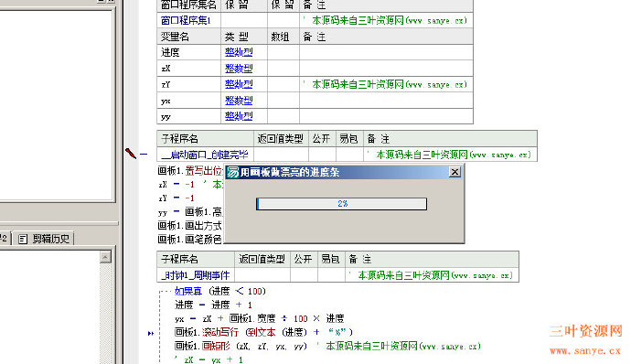Click the red pen breakpoint marker icon

coord(131,154)
